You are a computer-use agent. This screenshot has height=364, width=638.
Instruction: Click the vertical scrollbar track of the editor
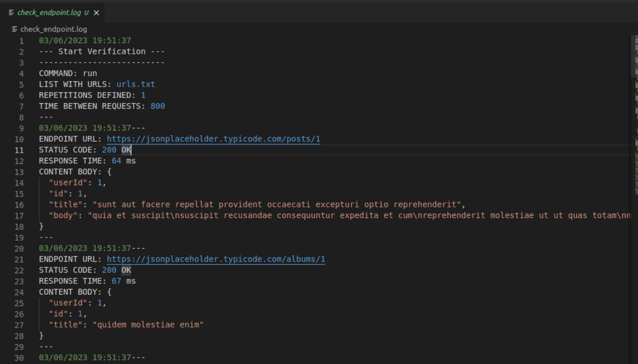coord(634,230)
